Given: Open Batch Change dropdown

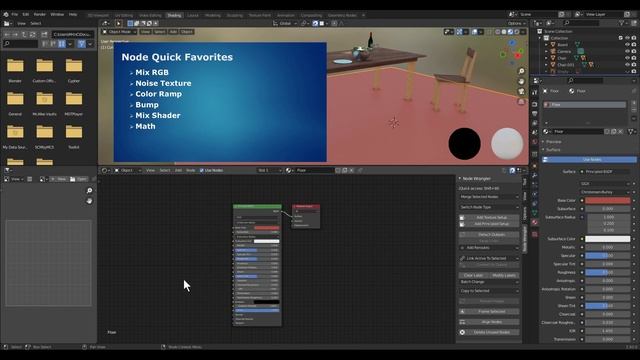Looking at the screenshot, I should 489,282.
